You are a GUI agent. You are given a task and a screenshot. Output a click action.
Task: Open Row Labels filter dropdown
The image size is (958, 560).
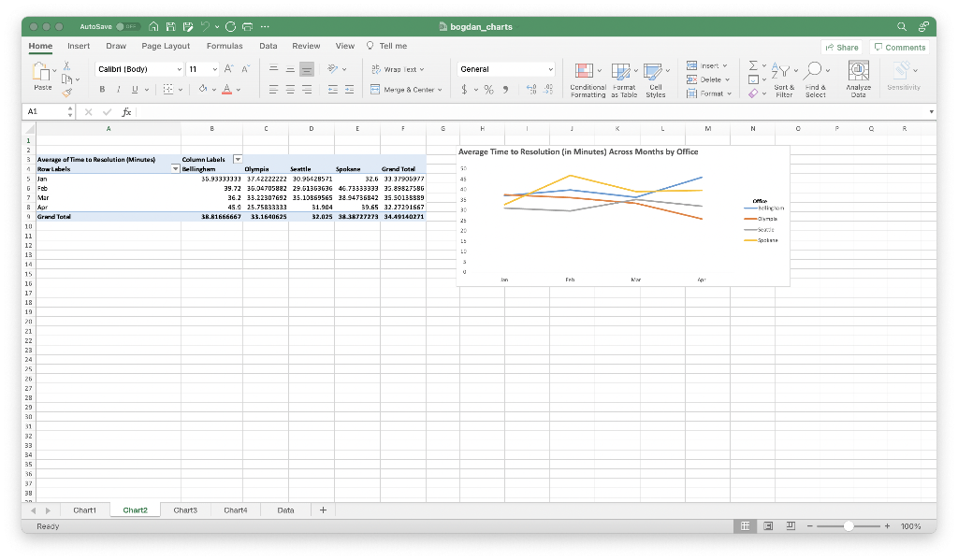click(x=175, y=168)
